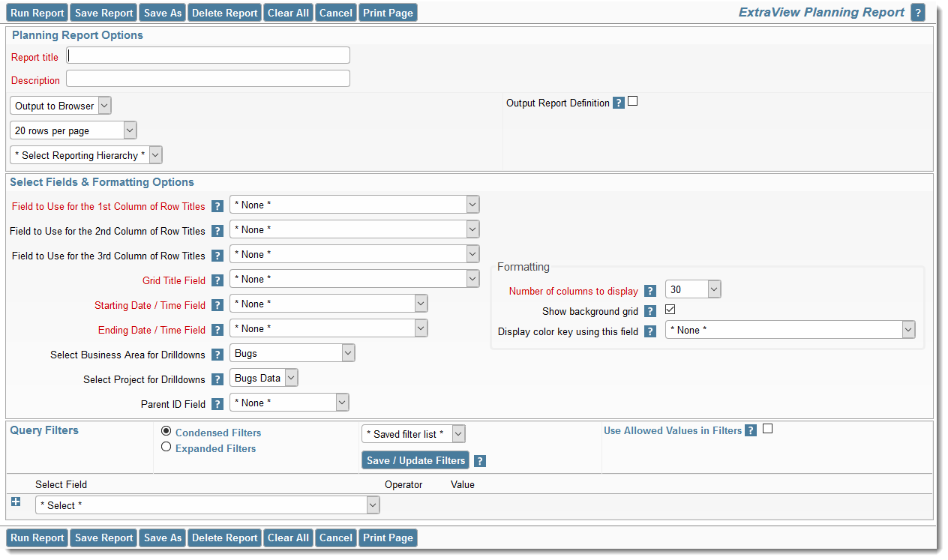Viewport: 948px width, 560px height.
Task: Open help for Number of columns to display
Action: click(650, 291)
